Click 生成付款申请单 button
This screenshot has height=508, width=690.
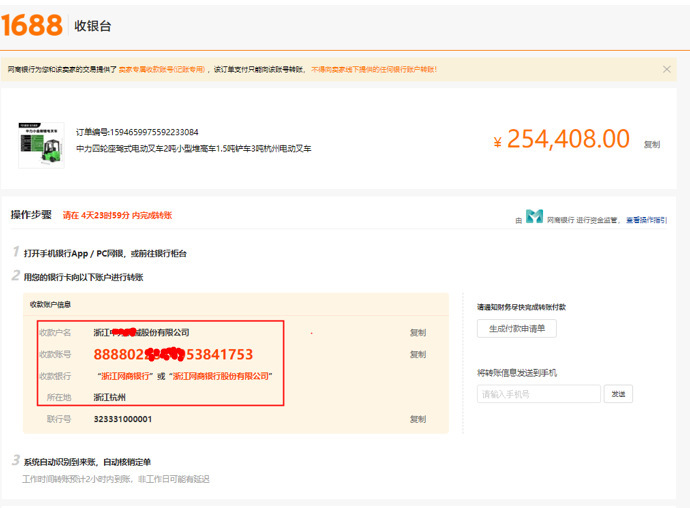point(517,329)
